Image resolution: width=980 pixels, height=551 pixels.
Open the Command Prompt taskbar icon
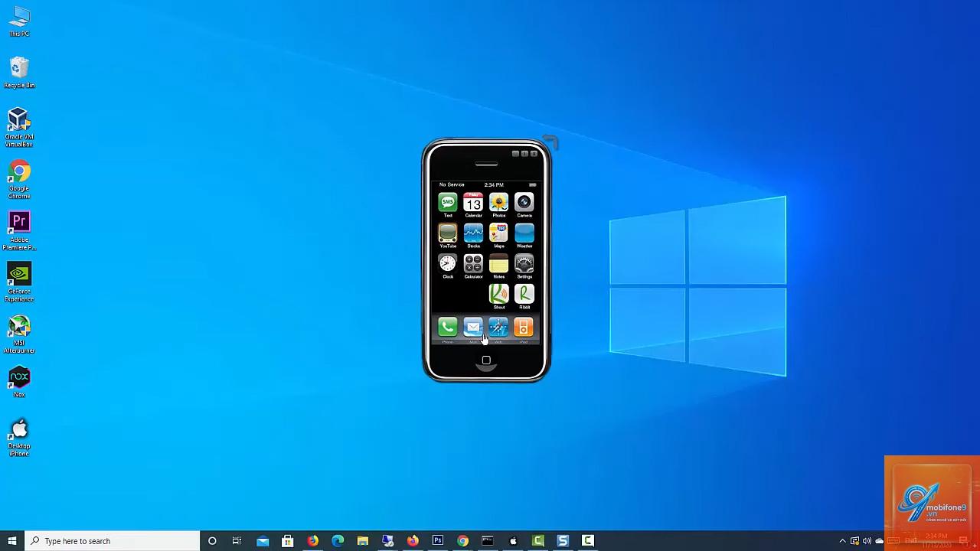488,541
